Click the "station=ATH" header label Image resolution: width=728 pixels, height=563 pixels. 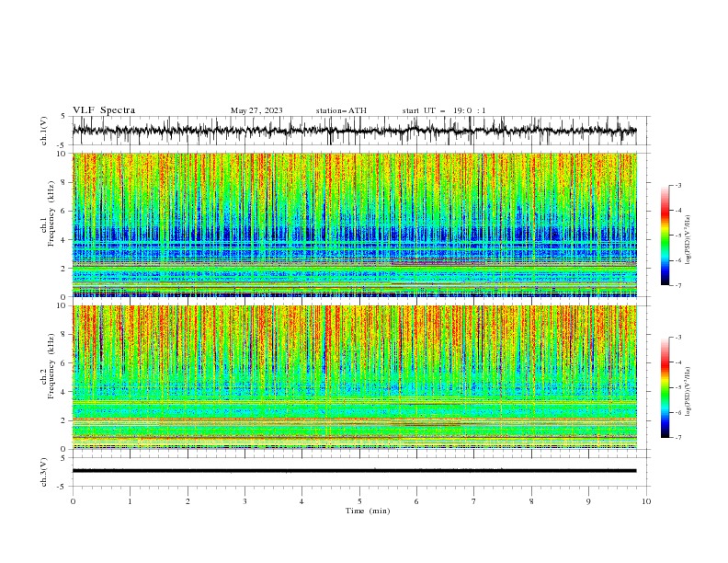(x=341, y=110)
